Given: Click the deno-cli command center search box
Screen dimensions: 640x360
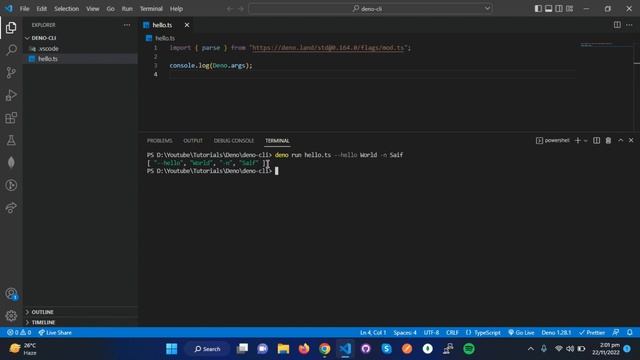Looking at the screenshot, I should 370,9.
